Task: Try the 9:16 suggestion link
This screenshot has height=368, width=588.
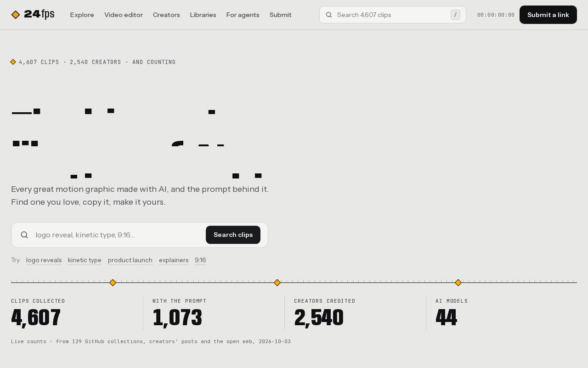Action: (200, 260)
